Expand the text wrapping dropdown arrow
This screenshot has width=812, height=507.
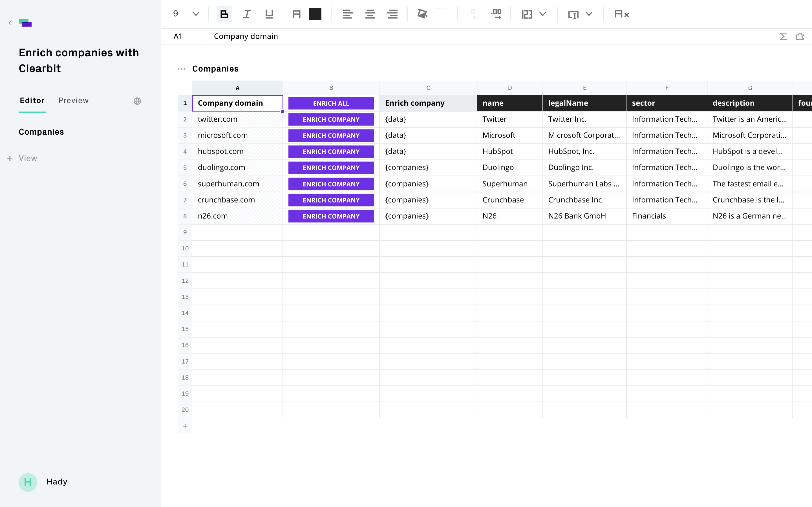(589, 14)
